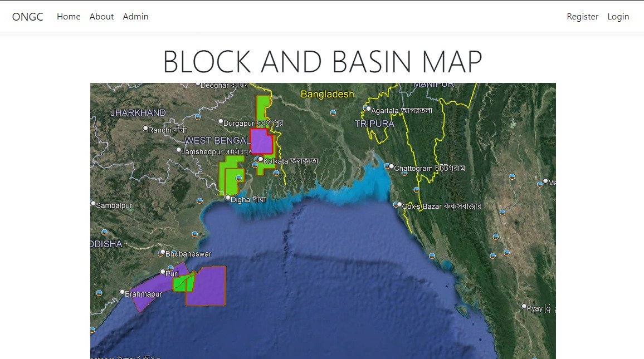This screenshot has width=644, height=359.
Task: Select the Bhubaneswar city marker
Action: pyautogui.click(x=163, y=252)
